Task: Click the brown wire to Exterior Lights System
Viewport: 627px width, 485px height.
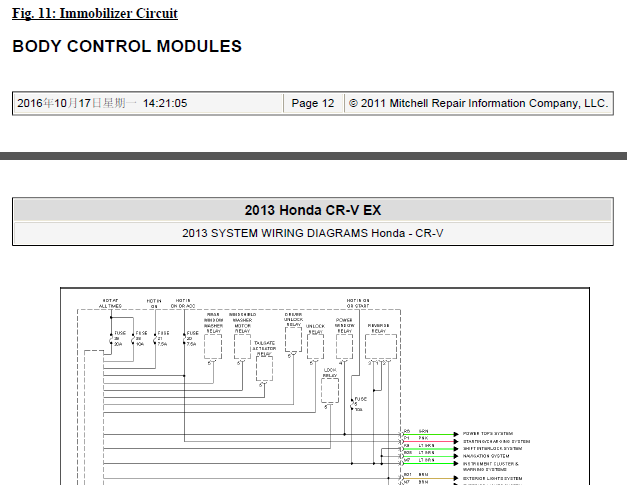Action: pyautogui.click(x=429, y=478)
